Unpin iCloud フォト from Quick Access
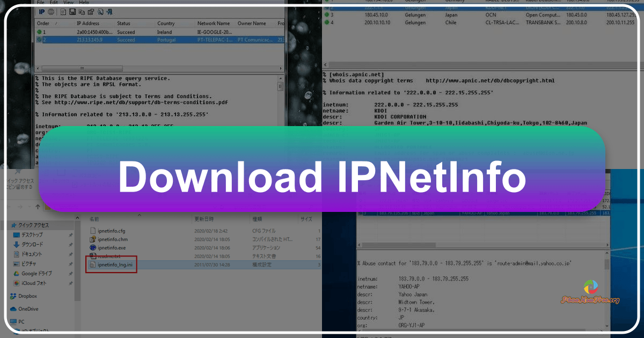 coord(71,283)
